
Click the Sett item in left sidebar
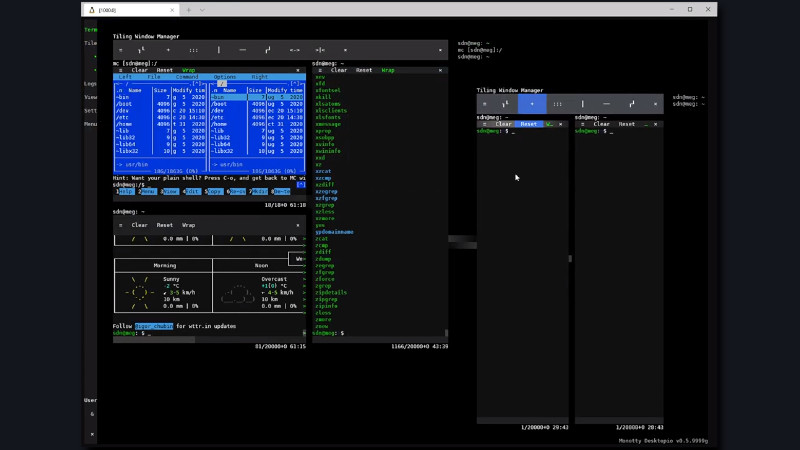[x=90, y=111]
